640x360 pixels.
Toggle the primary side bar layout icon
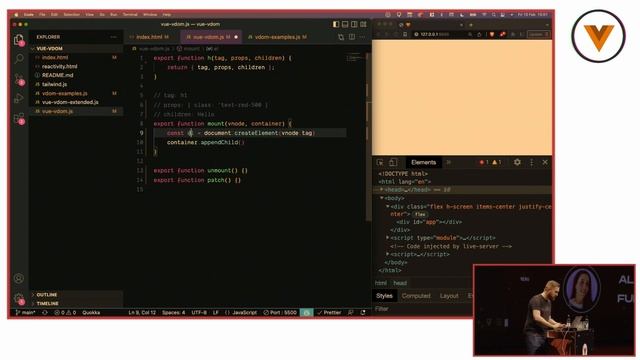[336, 24]
